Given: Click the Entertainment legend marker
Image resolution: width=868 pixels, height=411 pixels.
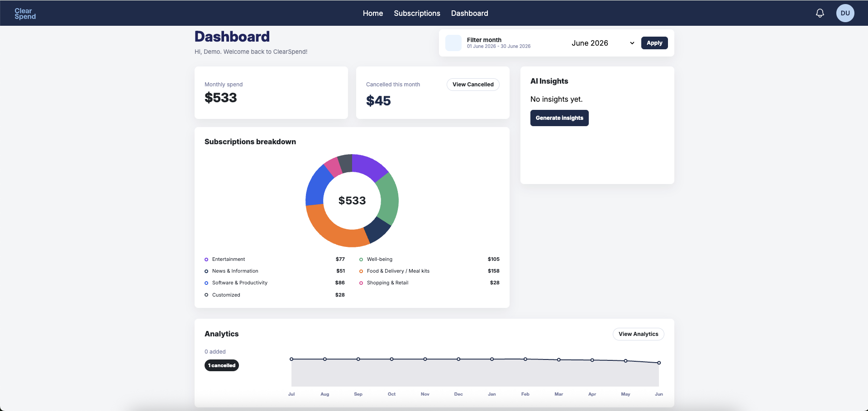Looking at the screenshot, I should pyautogui.click(x=206, y=260).
